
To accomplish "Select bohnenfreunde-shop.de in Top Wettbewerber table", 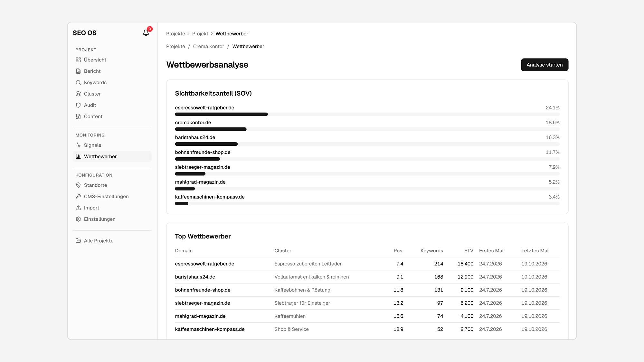I will click(x=203, y=290).
